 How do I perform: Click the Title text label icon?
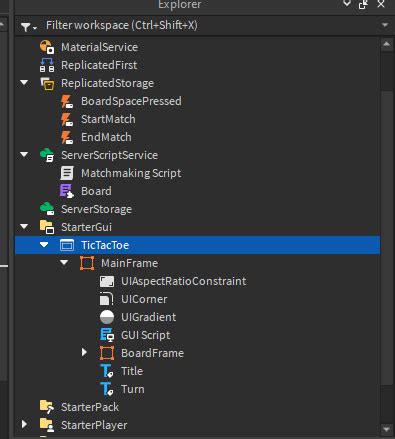pos(107,371)
